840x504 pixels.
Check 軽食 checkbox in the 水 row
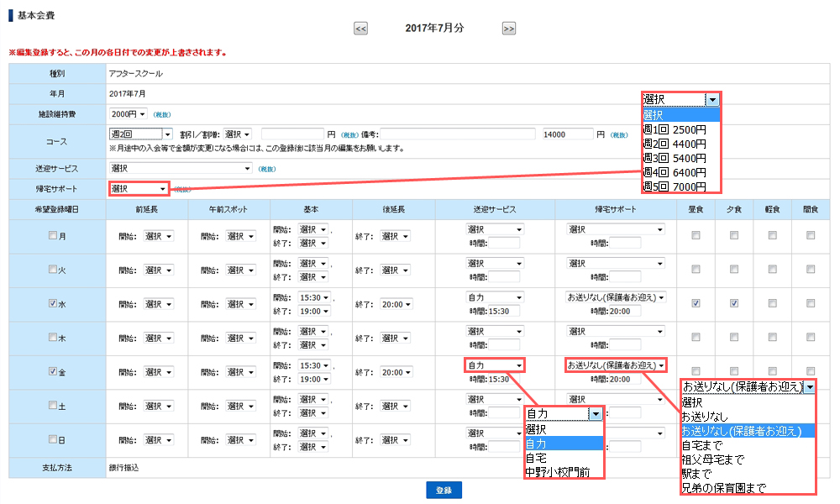click(x=773, y=303)
